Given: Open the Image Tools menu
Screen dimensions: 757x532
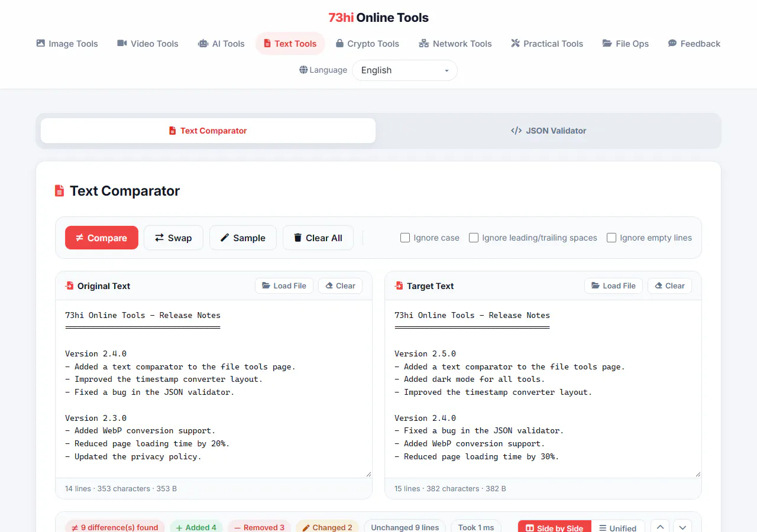Looking at the screenshot, I should coord(67,44).
